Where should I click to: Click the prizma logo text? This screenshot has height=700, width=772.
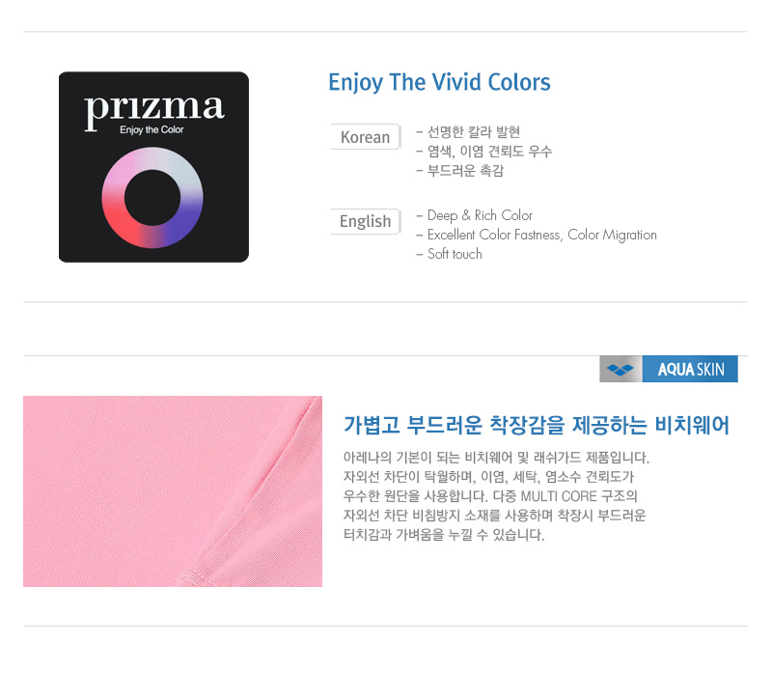tap(154, 111)
